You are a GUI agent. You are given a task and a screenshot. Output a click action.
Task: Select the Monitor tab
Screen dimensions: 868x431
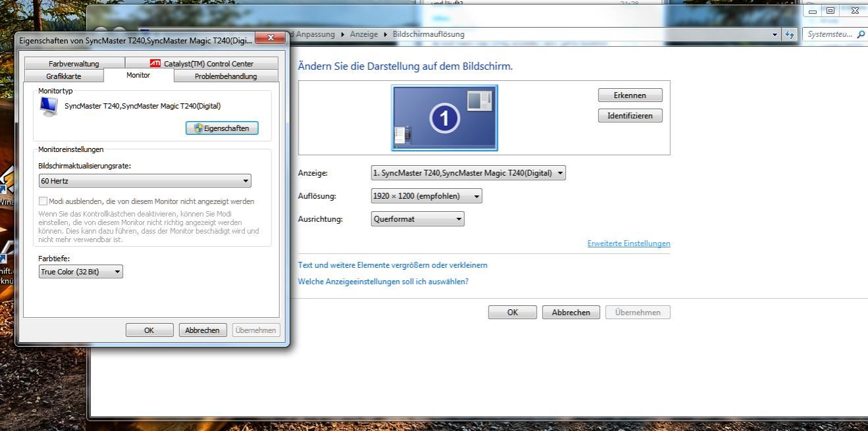[138, 75]
